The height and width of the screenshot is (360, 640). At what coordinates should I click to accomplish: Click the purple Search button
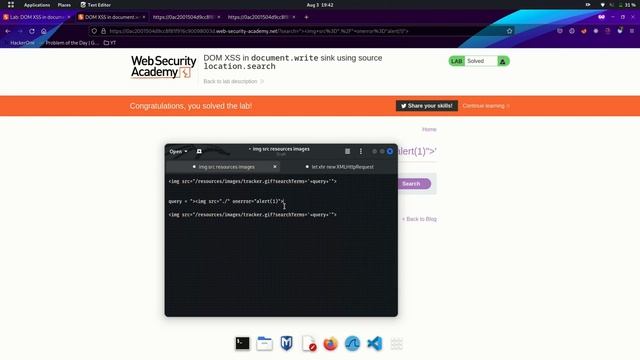(x=413, y=184)
